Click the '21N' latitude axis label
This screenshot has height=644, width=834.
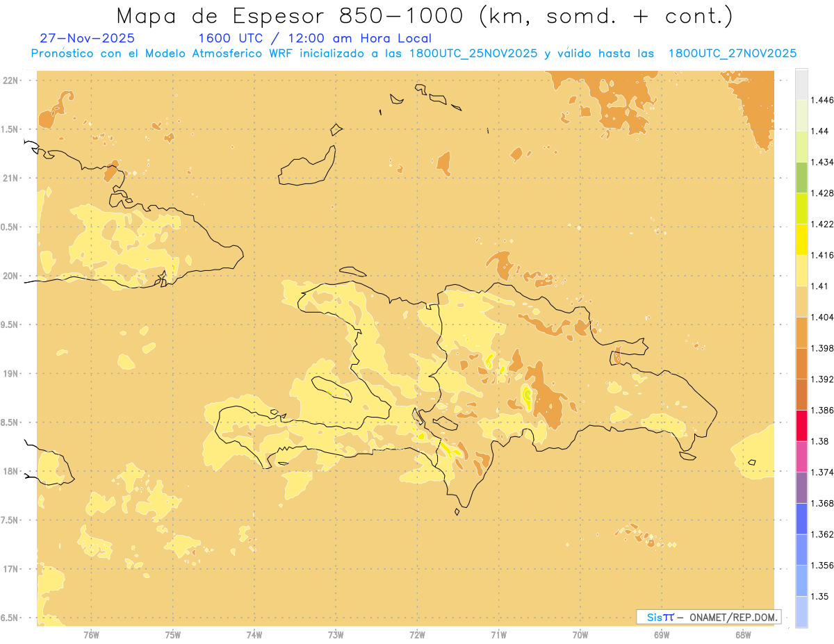pyautogui.click(x=10, y=178)
